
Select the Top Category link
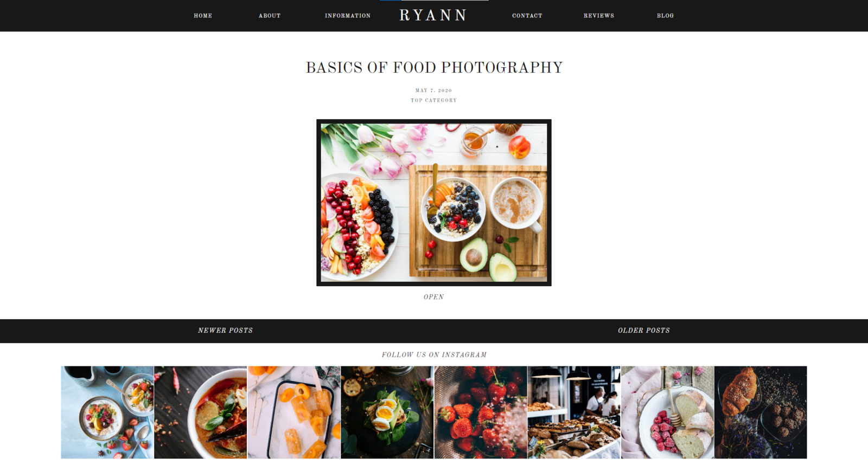[x=434, y=100]
